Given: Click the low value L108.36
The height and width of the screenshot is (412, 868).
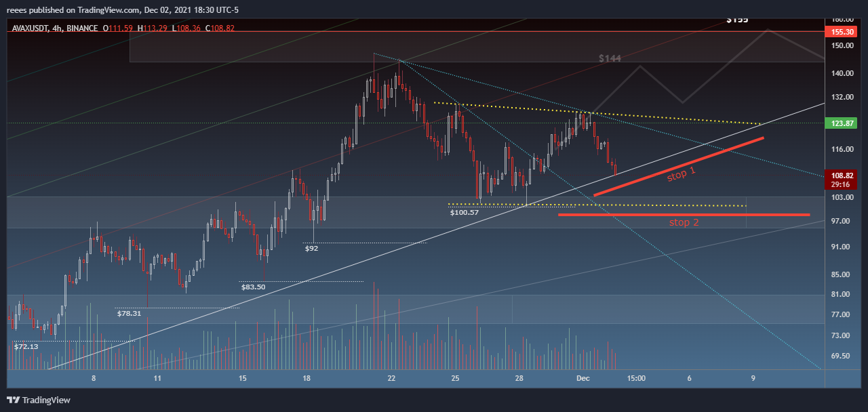Looking at the screenshot, I should 187,28.
